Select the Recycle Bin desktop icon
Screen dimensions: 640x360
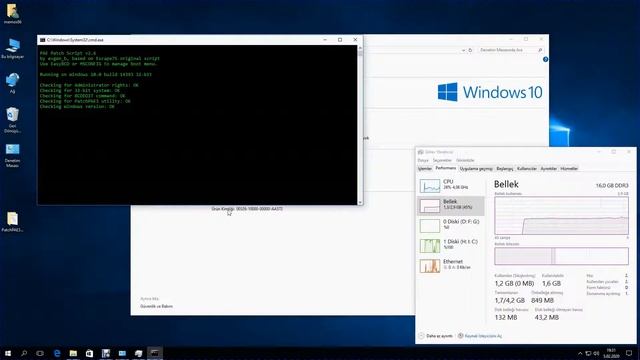click(x=12, y=120)
